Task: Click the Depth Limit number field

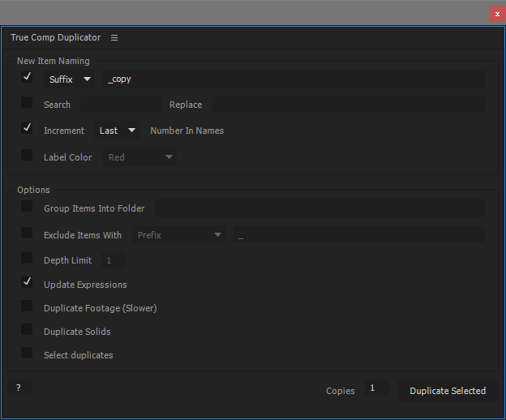Action: [x=114, y=260]
